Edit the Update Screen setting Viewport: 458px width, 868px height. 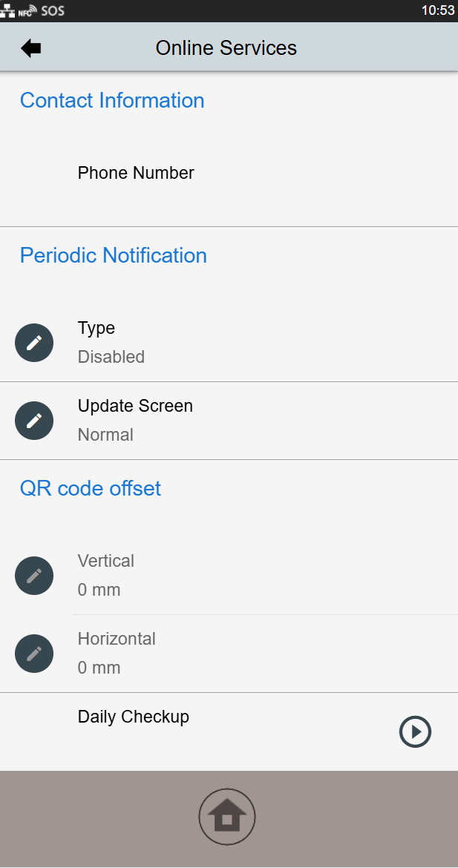click(x=34, y=421)
